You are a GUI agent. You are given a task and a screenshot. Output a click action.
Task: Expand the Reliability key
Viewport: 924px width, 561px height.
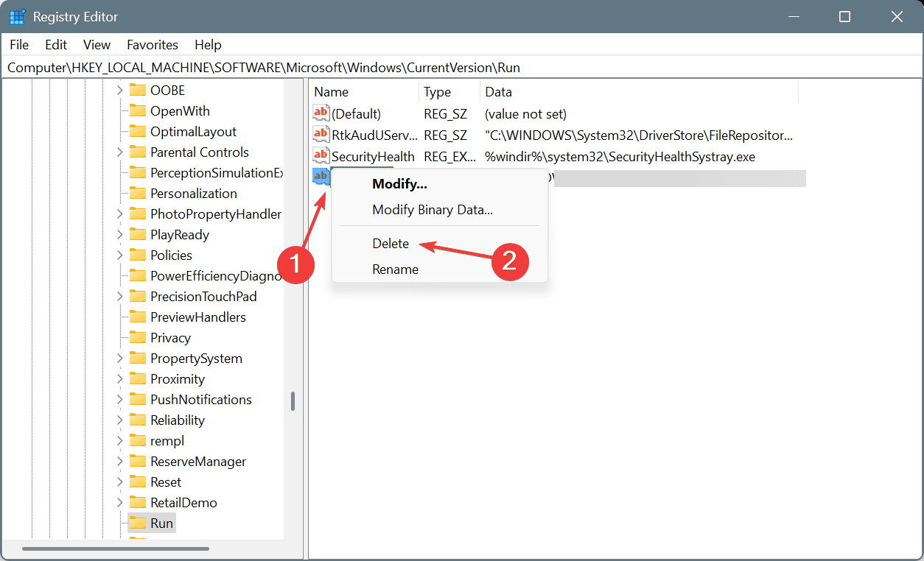[x=119, y=420]
